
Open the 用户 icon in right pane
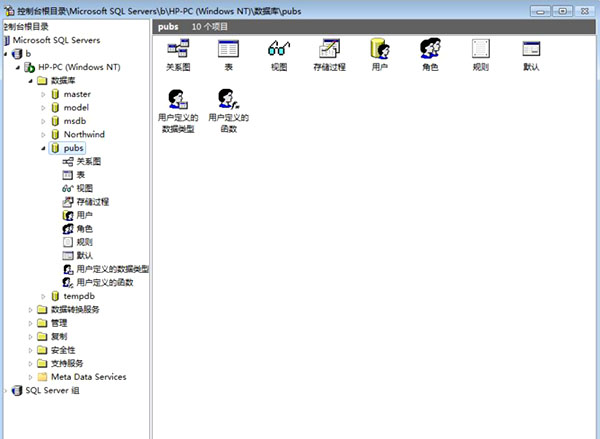point(380,49)
